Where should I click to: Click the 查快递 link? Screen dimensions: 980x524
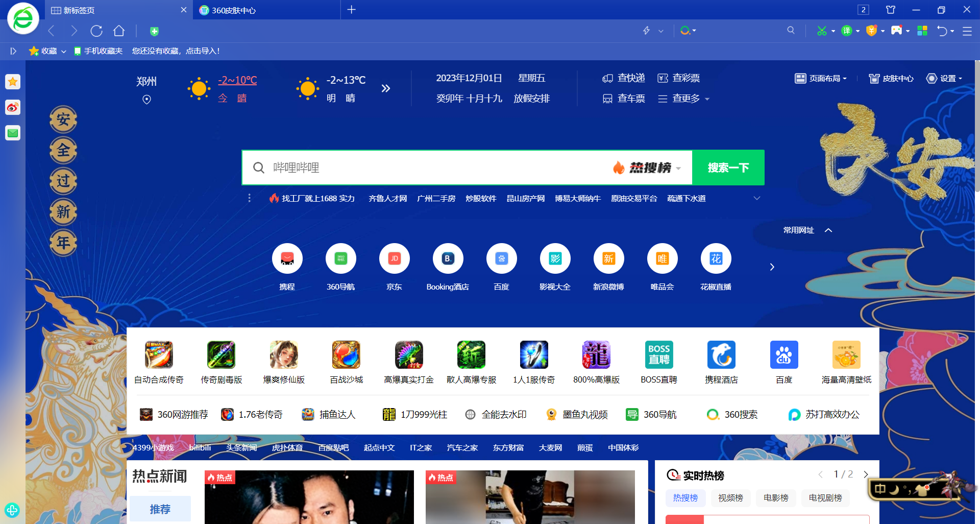[x=624, y=78]
